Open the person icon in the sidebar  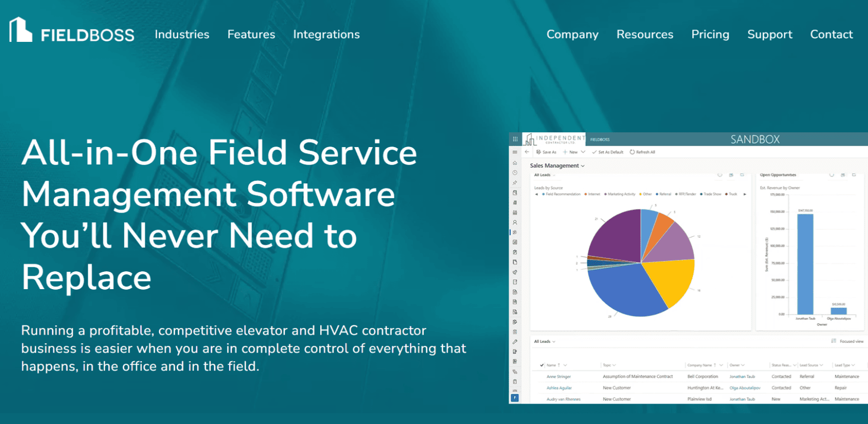pos(515,222)
